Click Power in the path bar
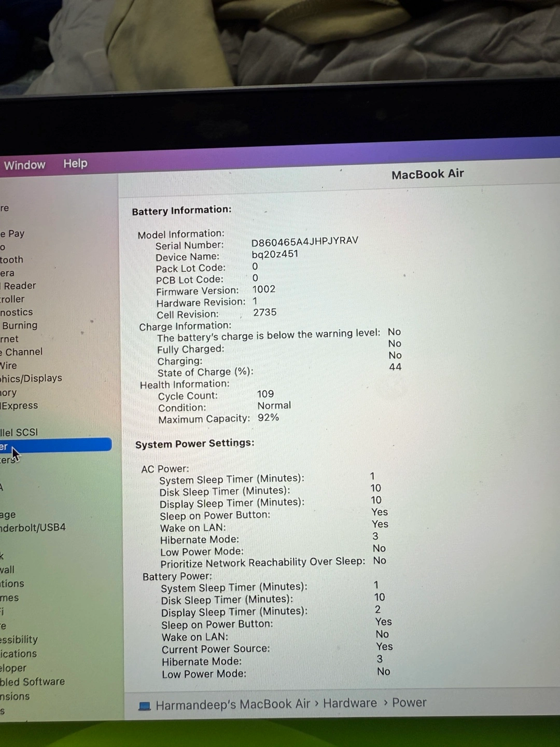Viewport: 560px width, 747px height. pyautogui.click(x=409, y=702)
